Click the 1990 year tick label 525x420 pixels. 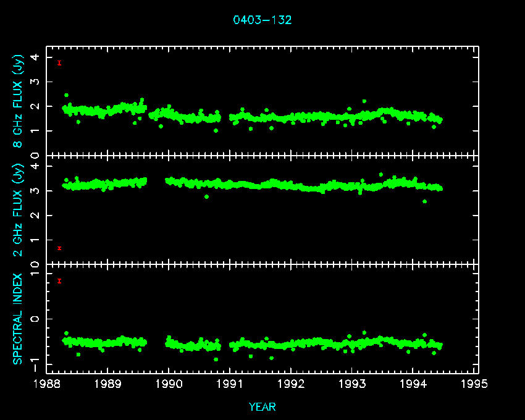[169, 384]
